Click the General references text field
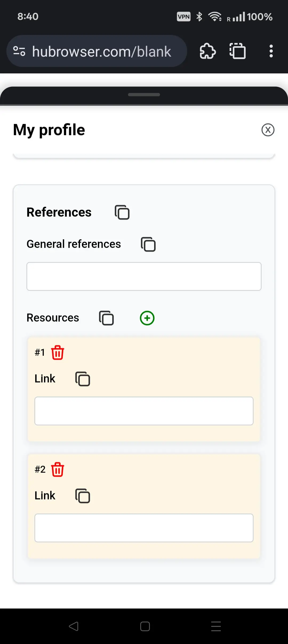Viewport: 288px width, 644px height. (144, 276)
